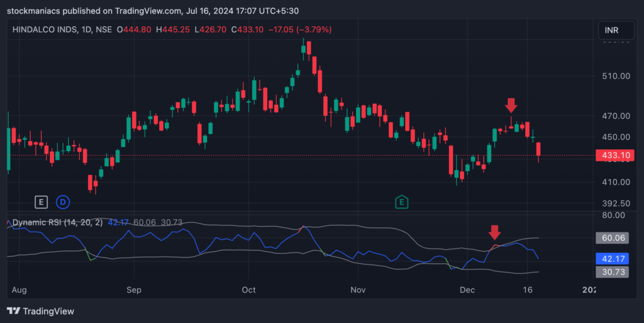
Task: Click the −17.05 (−3.79%) change value
Action: tap(300, 30)
